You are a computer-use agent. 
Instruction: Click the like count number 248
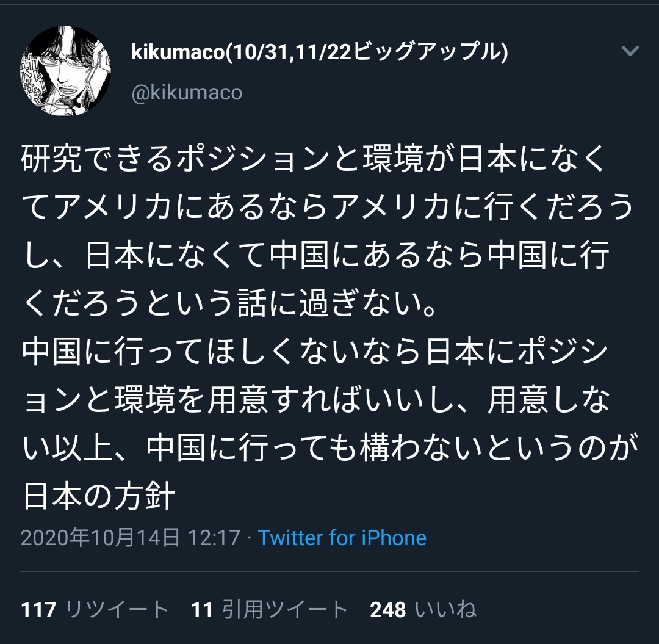click(x=388, y=610)
